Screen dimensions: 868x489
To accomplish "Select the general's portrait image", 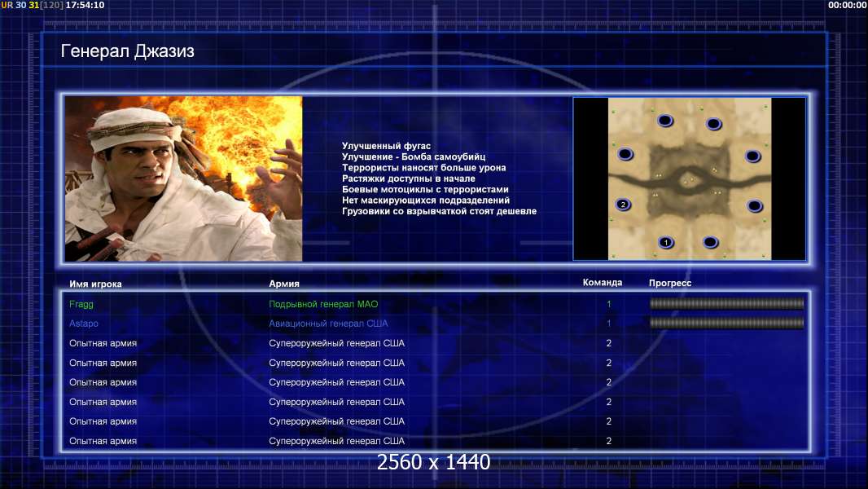I will 184,178.
